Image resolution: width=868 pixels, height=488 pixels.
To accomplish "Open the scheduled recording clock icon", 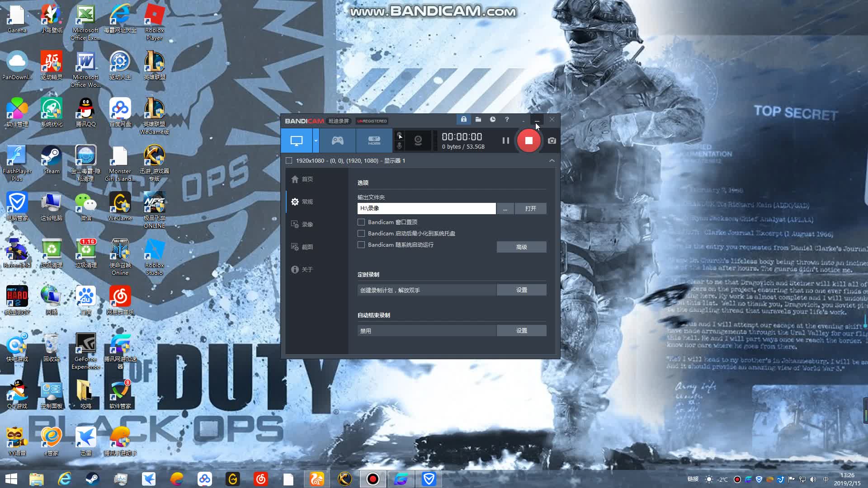I will pyautogui.click(x=492, y=120).
